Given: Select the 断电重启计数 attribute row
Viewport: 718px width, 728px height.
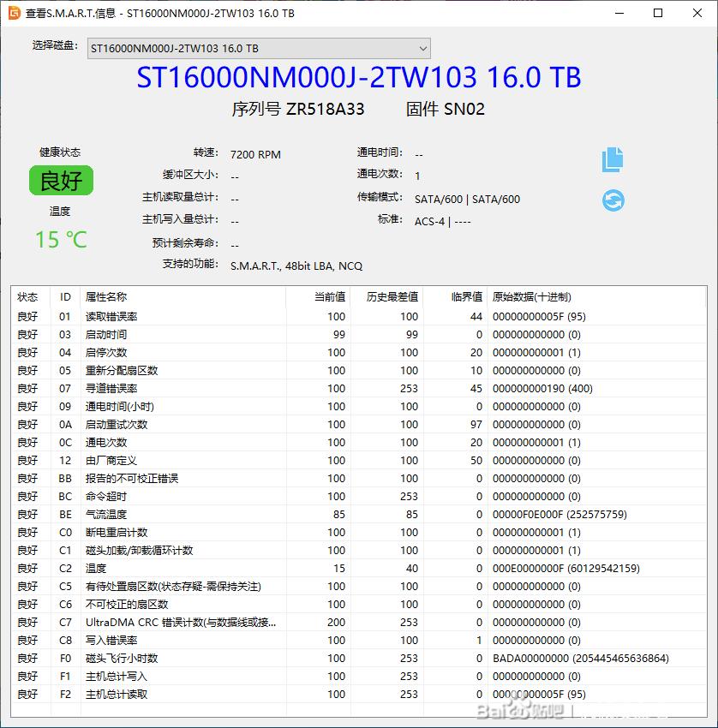Looking at the screenshot, I should pyautogui.click(x=358, y=533).
